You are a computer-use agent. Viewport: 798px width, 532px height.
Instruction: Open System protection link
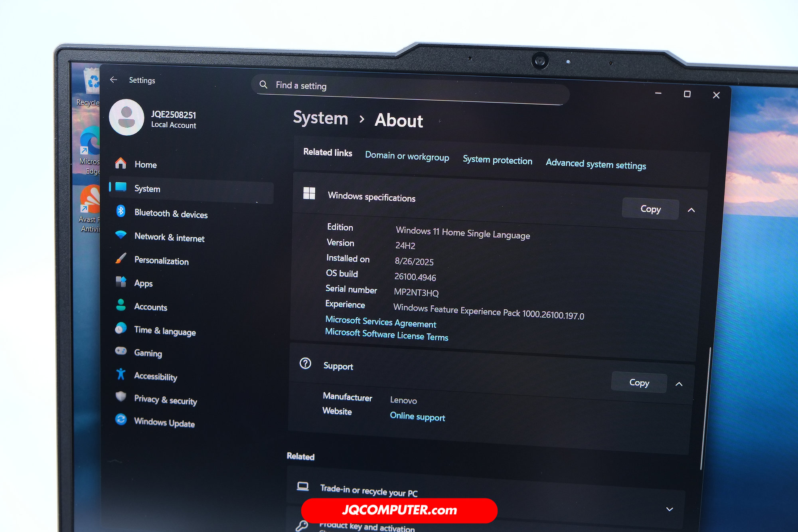[498, 160]
